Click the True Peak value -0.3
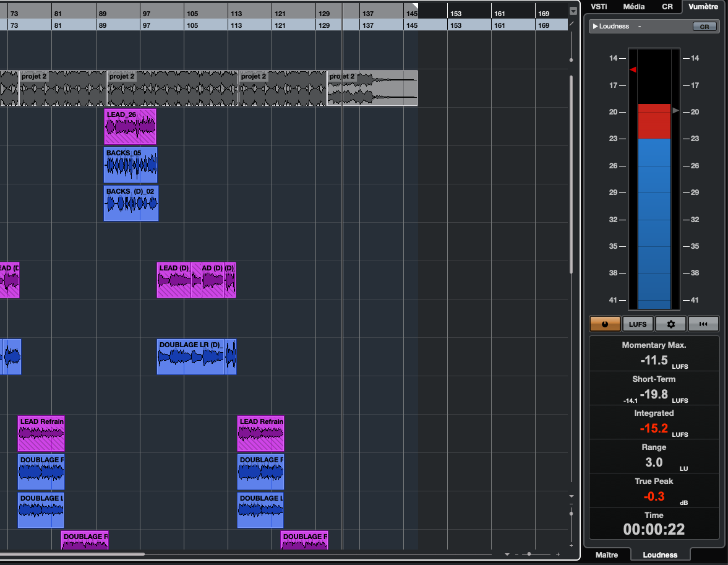The height and width of the screenshot is (565, 728). tap(654, 496)
